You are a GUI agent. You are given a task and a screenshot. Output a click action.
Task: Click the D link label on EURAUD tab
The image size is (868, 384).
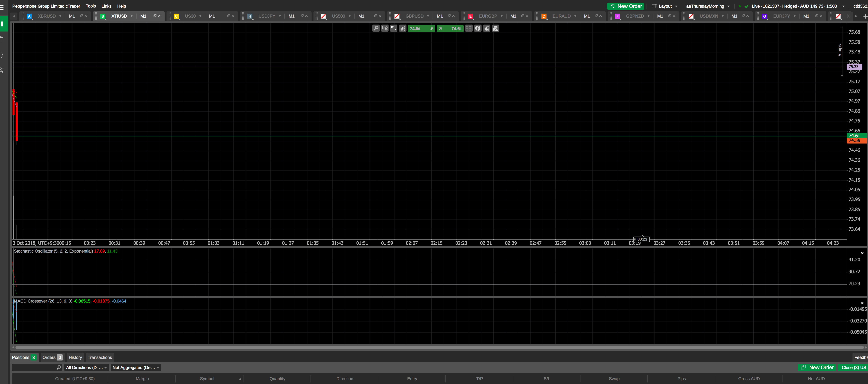coord(544,16)
